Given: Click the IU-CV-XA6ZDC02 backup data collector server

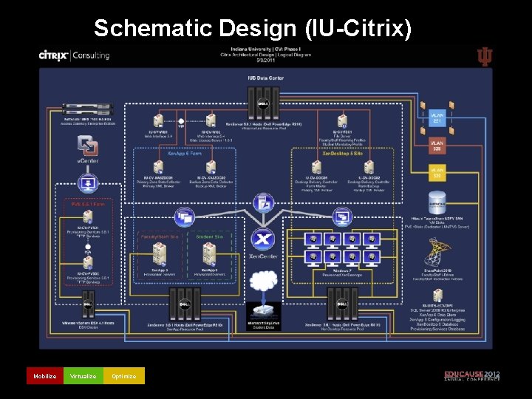Looking at the screenshot, I should point(211,168).
